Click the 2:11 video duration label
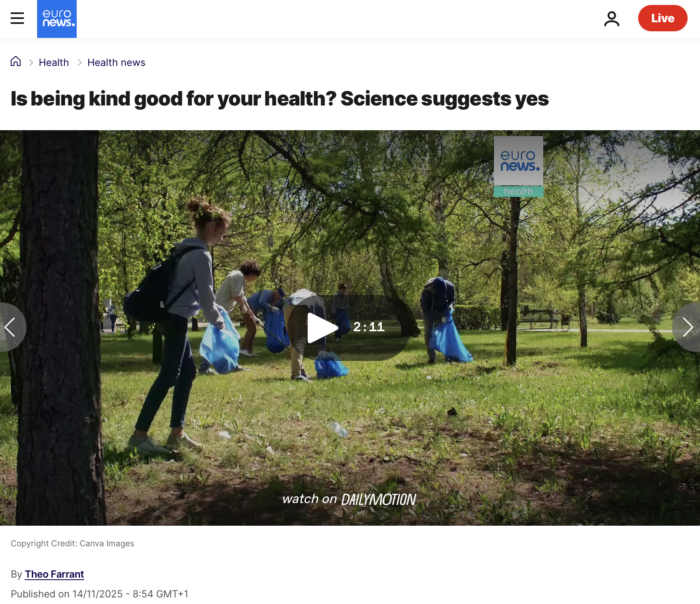The image size is (700, 604). [369, 327]
